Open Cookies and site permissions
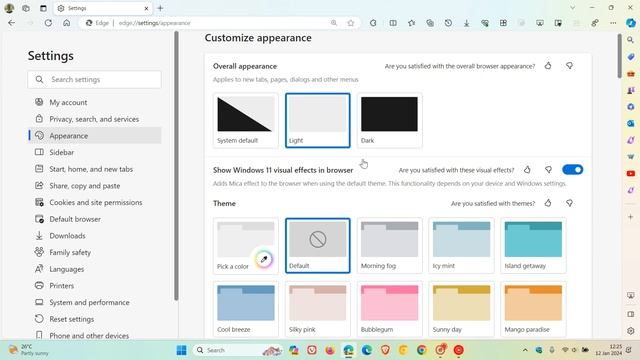 (x=95, y=202)
